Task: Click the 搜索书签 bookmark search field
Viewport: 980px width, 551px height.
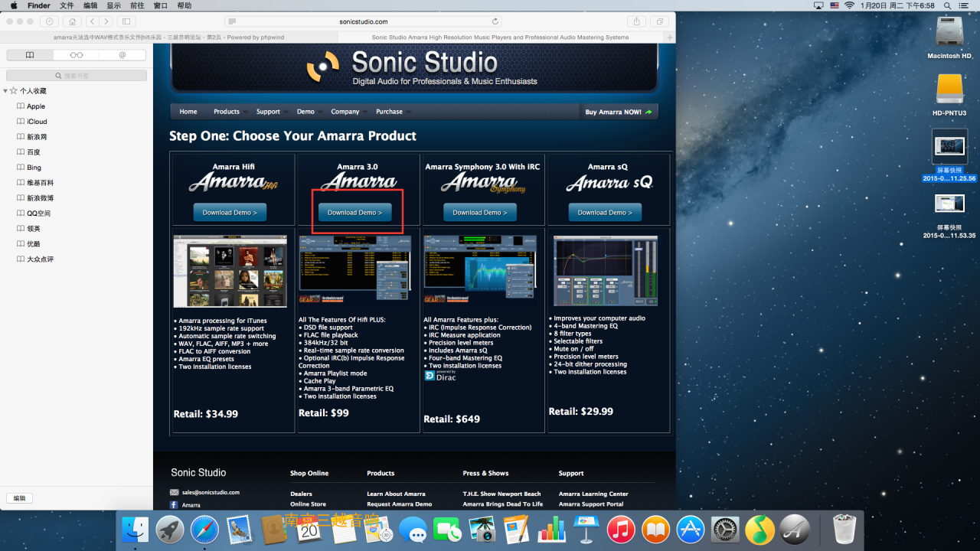Action: [x=77, y=76]
